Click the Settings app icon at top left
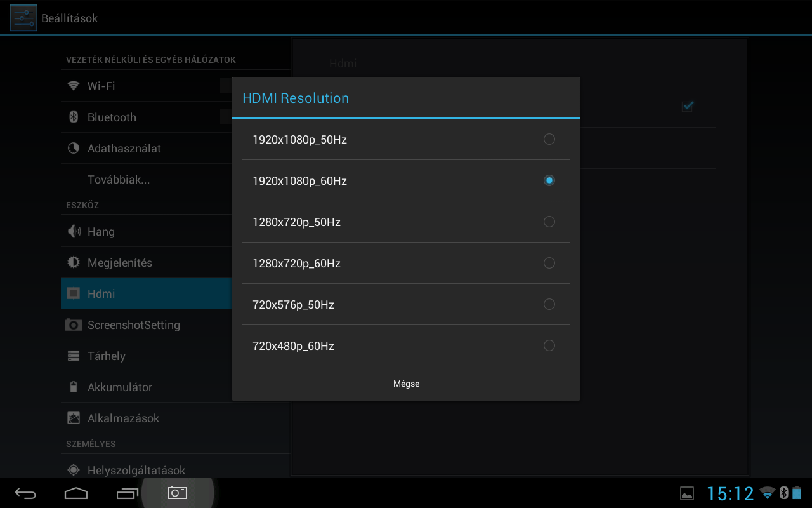The image size is (812, 508). (23, 18)
